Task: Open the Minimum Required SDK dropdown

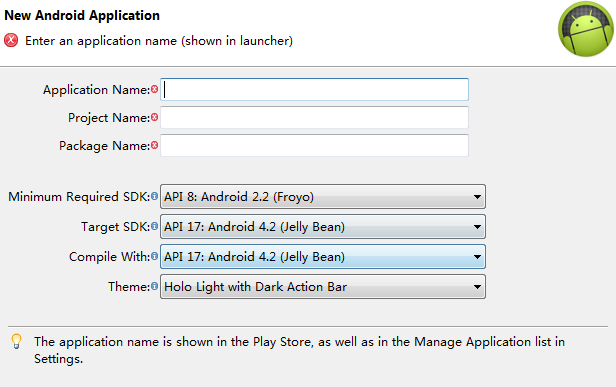Action: 323,196
